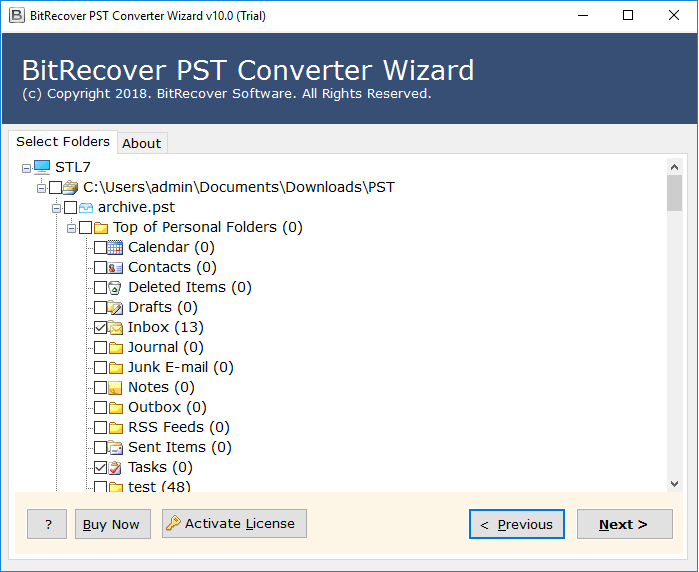Click the scrollbar thumb in folder tree
Viewport: 699px width, 572px height.
pos(674,193)
